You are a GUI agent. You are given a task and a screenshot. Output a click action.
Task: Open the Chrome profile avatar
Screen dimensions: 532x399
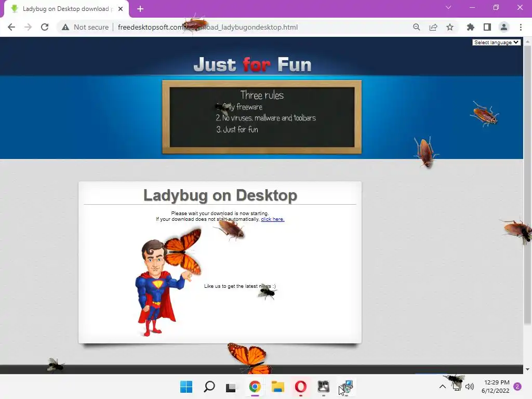click(504, 27)
